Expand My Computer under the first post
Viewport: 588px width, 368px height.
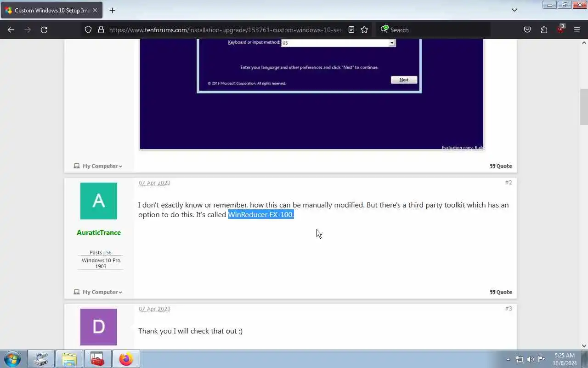coord(98,166)
